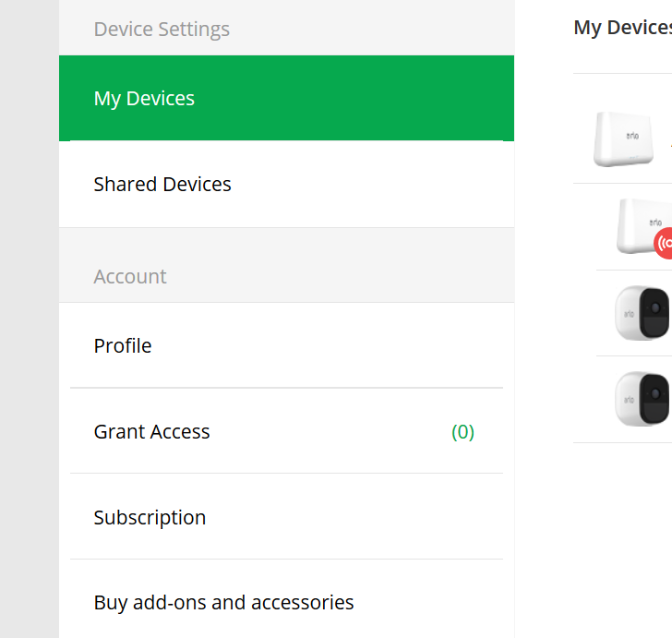Screen dimensions: 672x638
Task: Click the Device Settings section header
Action: (x=162, y=30)
